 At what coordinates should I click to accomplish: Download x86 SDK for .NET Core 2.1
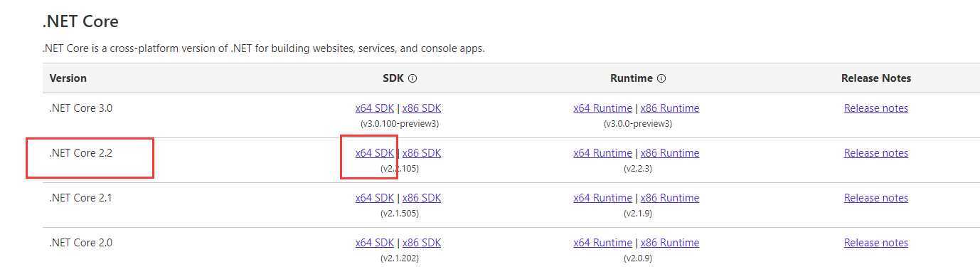[x=422, y=198]
